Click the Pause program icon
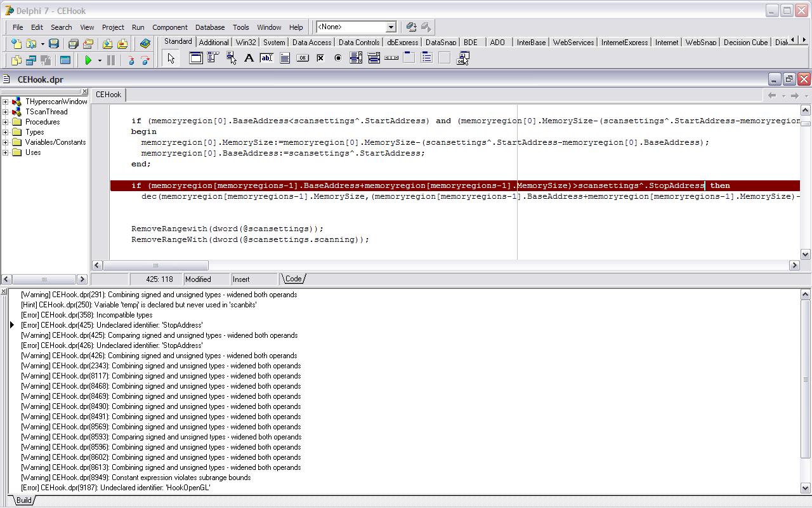This screenshot has width=812, height=508. 111,60
